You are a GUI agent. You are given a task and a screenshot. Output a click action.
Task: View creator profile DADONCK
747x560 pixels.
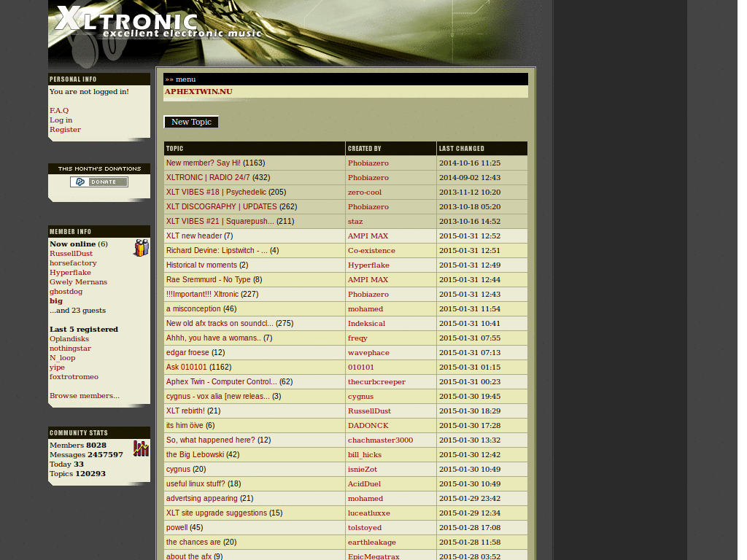[x=368, y=426]
